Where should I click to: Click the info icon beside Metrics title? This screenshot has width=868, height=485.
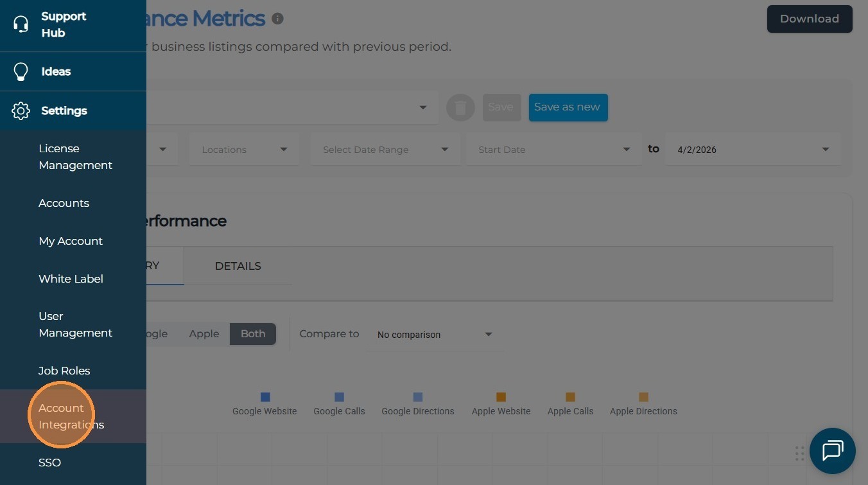click(277, 19)
